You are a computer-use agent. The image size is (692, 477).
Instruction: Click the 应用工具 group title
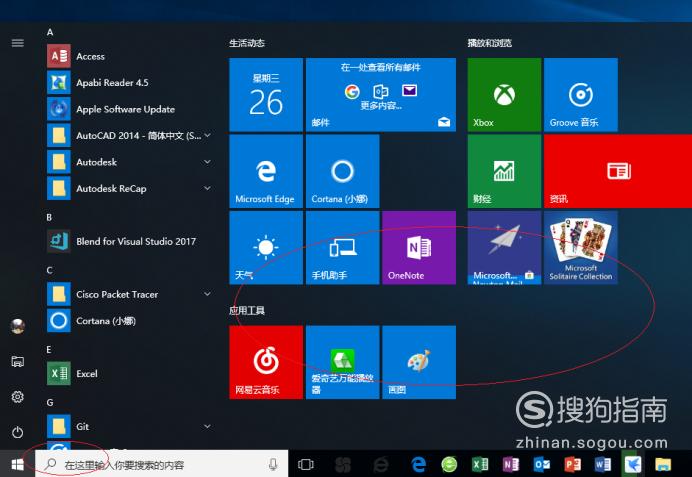click(247, 311)
